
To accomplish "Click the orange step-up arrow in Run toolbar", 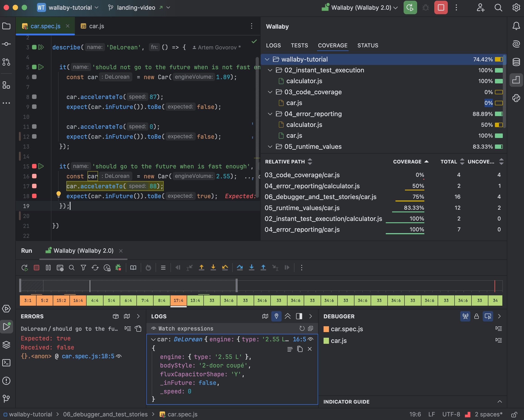I will (x=202, y=268).
